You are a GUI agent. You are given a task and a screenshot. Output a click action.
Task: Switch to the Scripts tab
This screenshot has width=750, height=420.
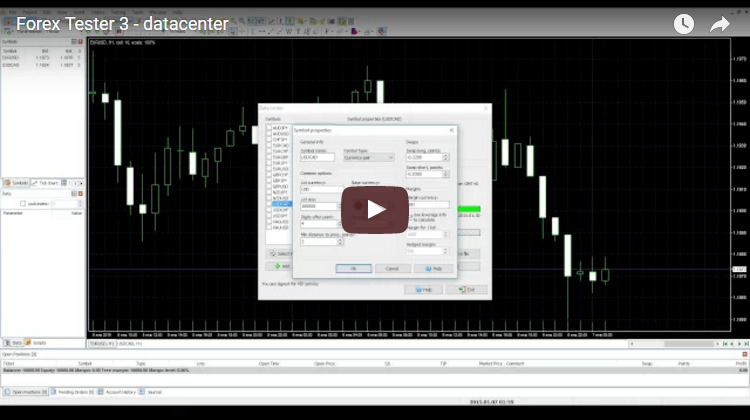(x=36, y=343)
